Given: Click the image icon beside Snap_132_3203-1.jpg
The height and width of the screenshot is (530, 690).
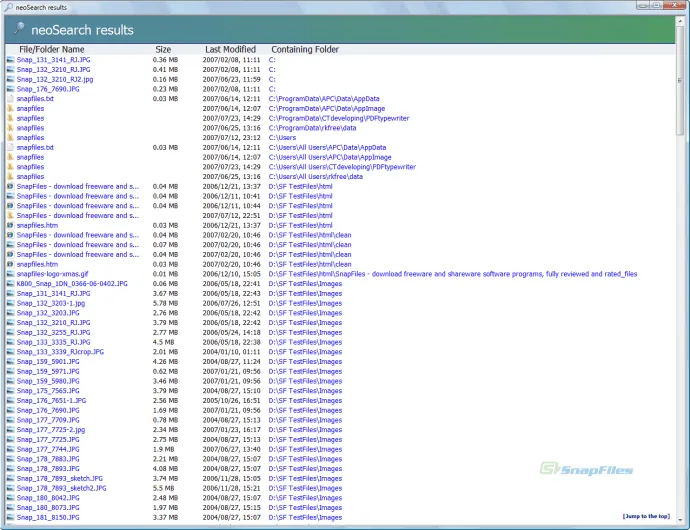Looking at the screenshot, I should (x=10, y=303).
